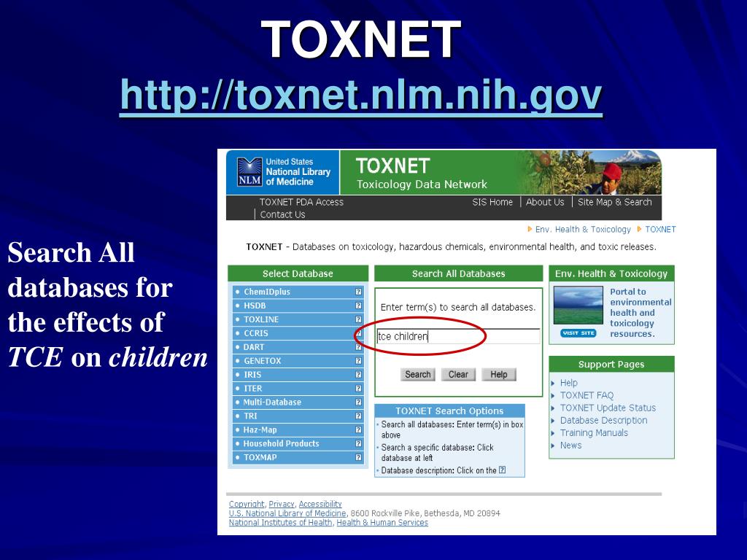The height and width of the screenshot is (560, 747).
Task: Open the IRIS help question-mark icon
Action: coord(358,375)
